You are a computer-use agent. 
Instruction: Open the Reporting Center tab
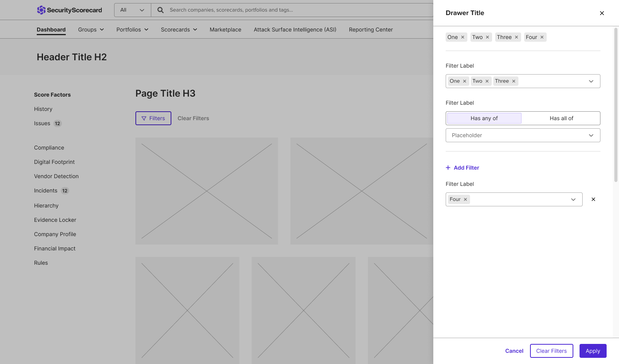371,30
